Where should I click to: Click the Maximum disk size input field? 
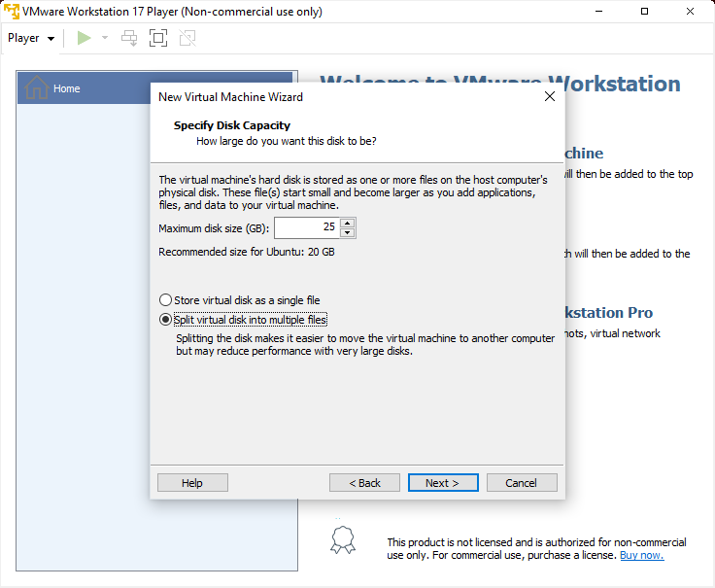(306, 227)
